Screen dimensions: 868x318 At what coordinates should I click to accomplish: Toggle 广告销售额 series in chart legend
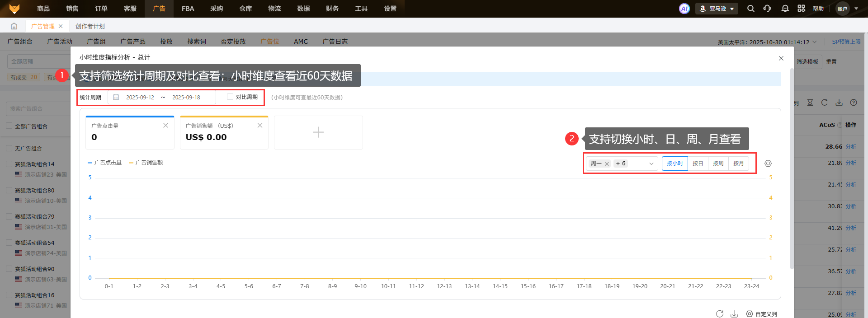[146, 163]
